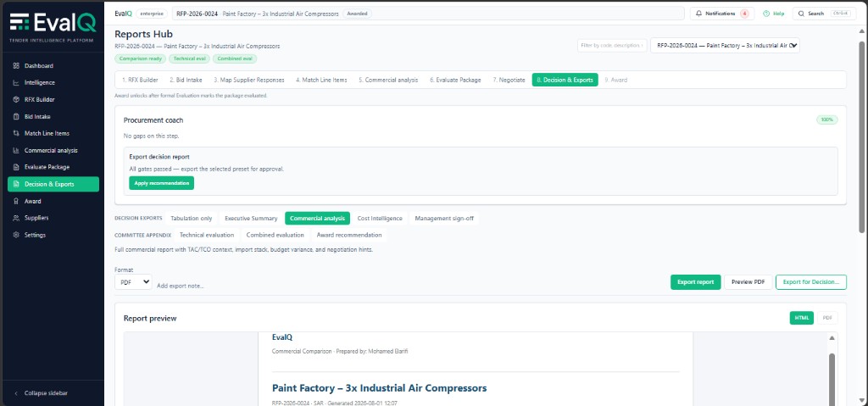This screenshot has width=868, height=406.
Task: Open the Format PDF dropdown
Action: coord(133,282)
